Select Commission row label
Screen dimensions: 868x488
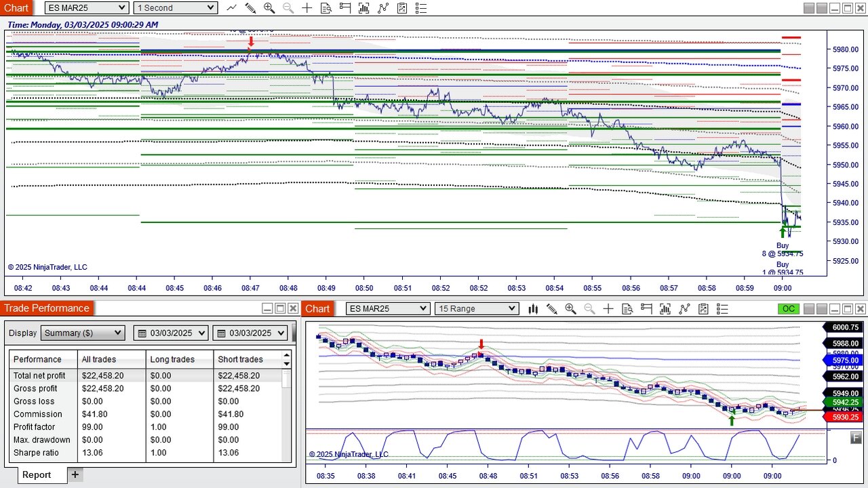pos(38,414)
